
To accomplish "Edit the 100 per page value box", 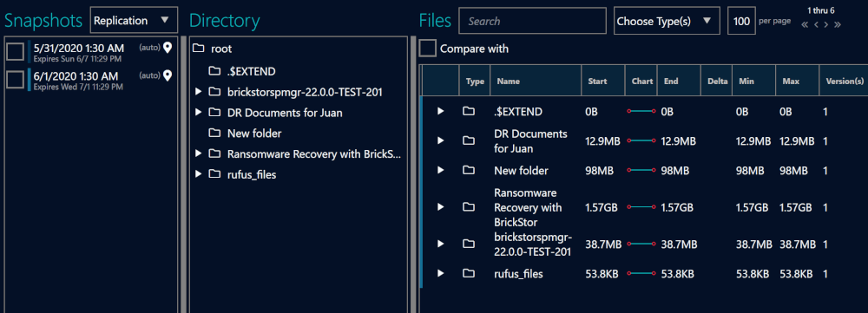I will 741,21.
